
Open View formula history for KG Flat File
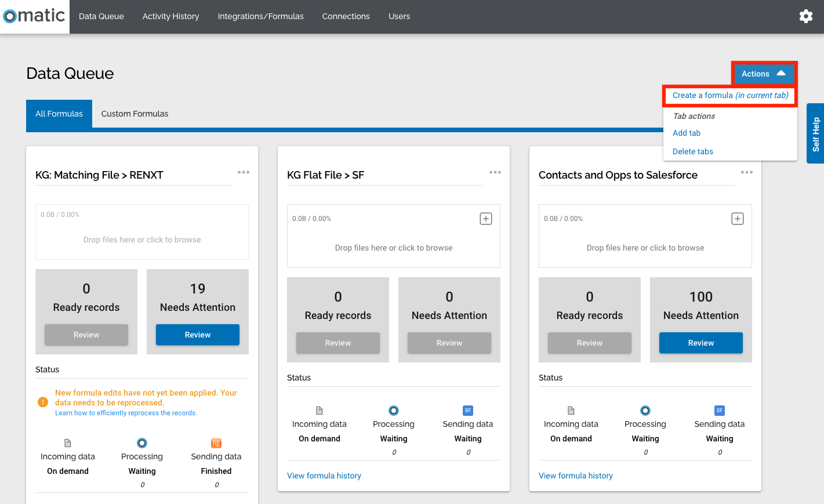pyautogui.click(x=324, y=476)
